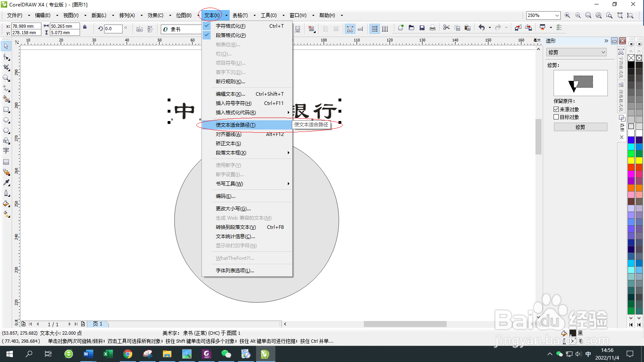
Task: Expand 插入格式化代码 submenu
Action: coord(247,113)
